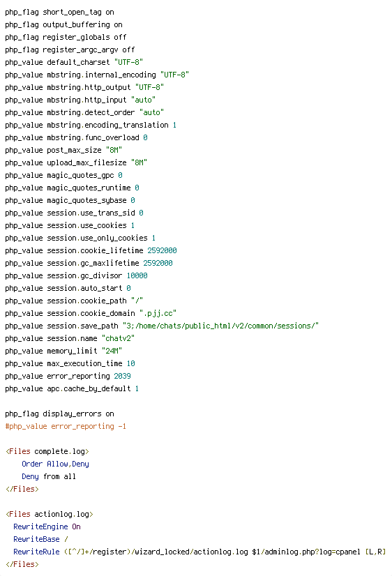Click the max_execution_time 10 number
392x576 pixels.
131,363
